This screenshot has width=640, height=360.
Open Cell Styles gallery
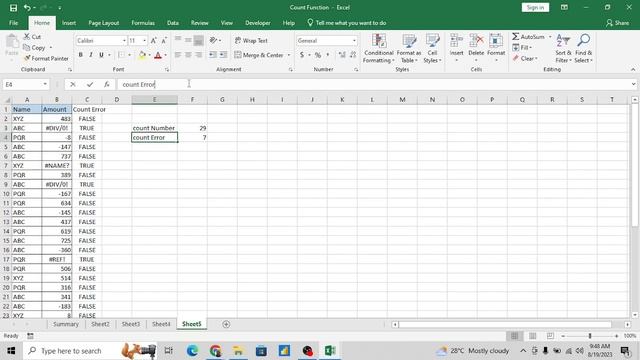pos(432,49)
